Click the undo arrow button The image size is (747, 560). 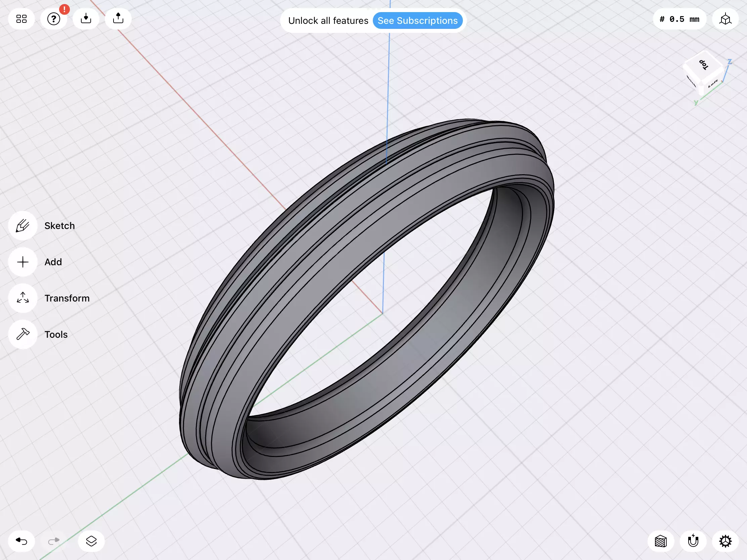click(21, 541)
